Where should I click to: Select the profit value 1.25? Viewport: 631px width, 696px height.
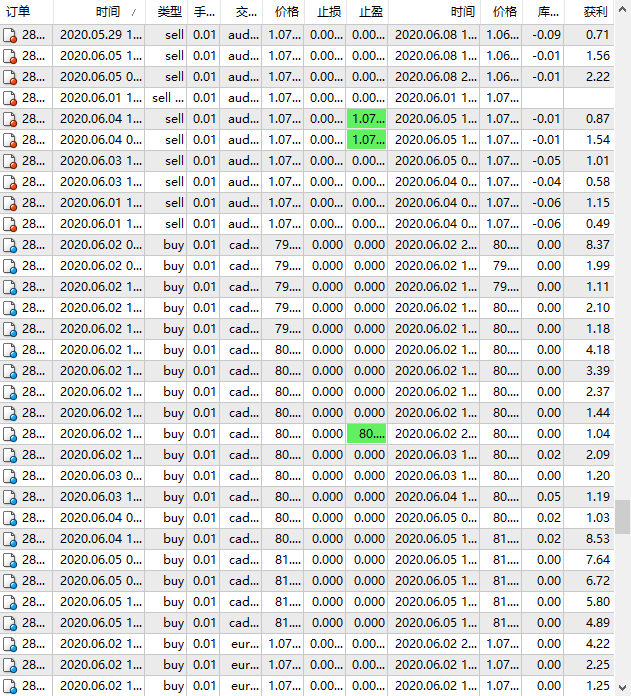pyautogui.click(x=598, y=686)
